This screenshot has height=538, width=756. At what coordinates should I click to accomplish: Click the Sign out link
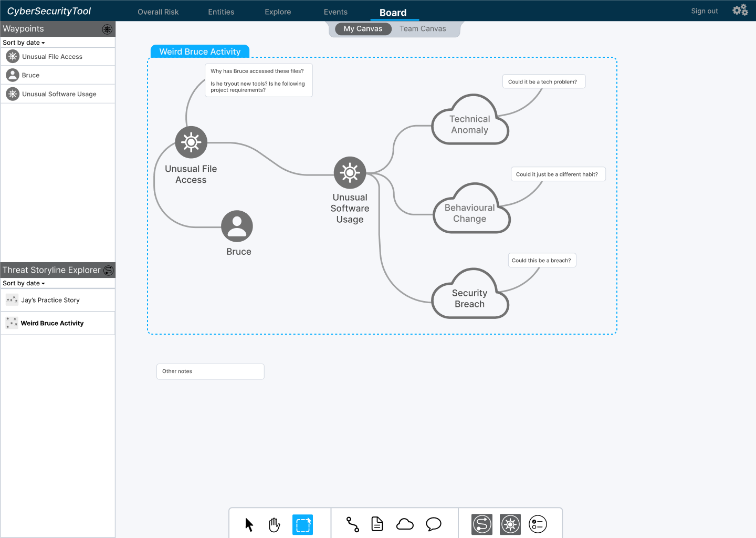[x=704, y=11]
